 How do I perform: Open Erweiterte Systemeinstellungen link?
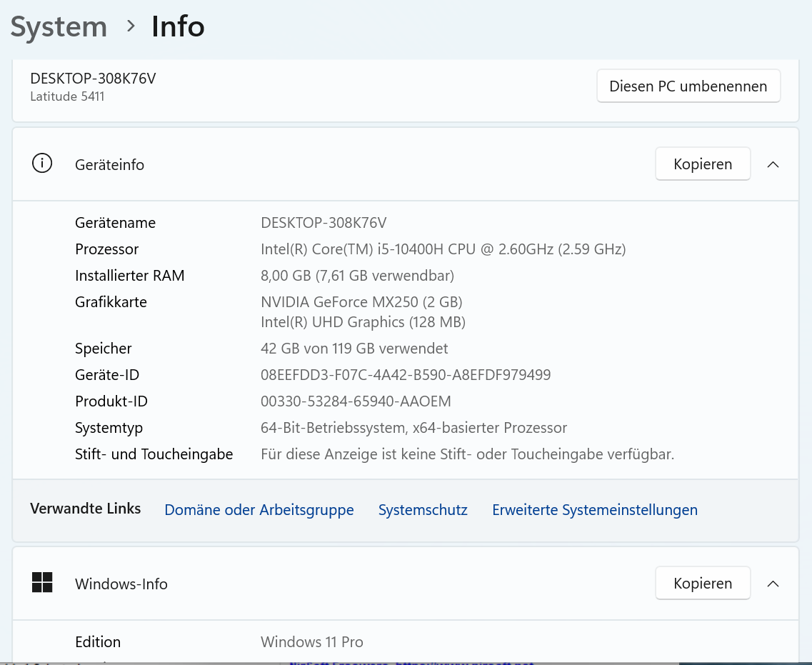pos(594,509)
